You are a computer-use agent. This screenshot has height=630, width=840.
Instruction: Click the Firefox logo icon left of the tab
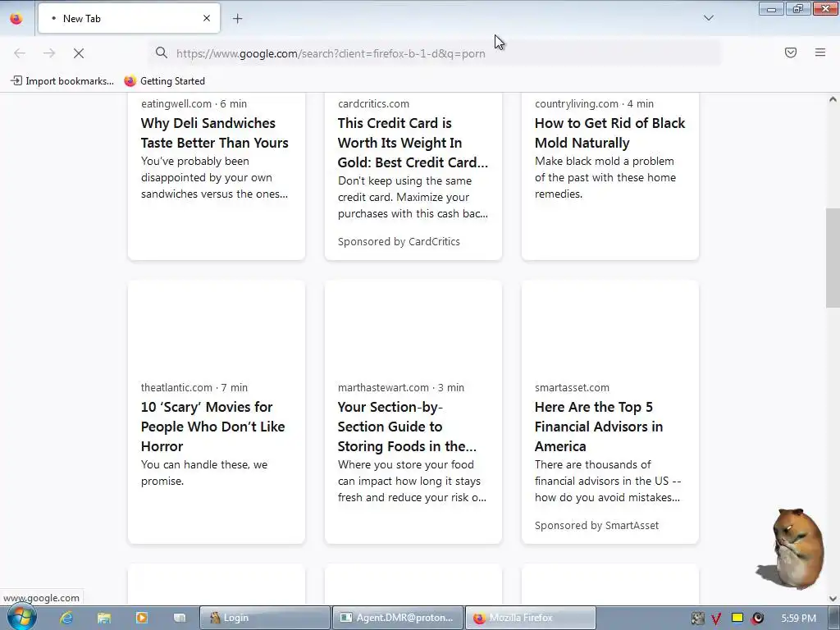tap(16, 18)
